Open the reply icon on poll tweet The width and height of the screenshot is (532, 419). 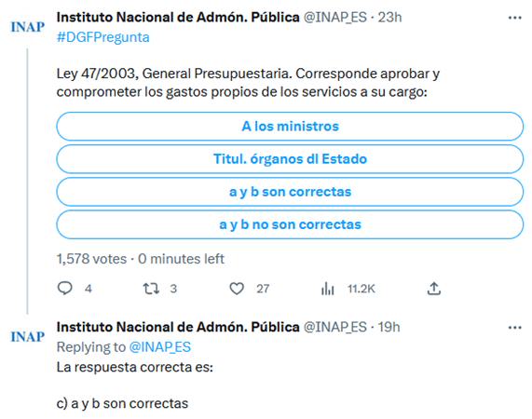click(65, 289)
